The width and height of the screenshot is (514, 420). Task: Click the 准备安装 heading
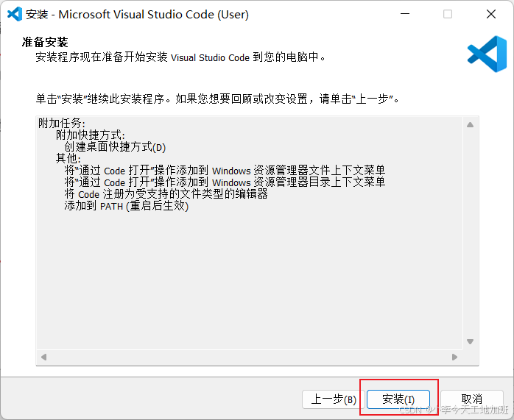pos(45,42)
